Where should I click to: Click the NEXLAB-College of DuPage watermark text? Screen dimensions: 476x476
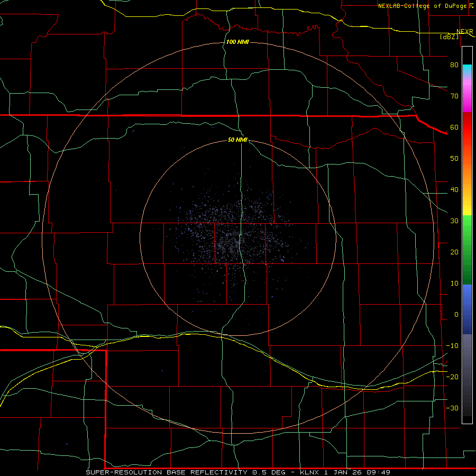(x=426, y=6)
